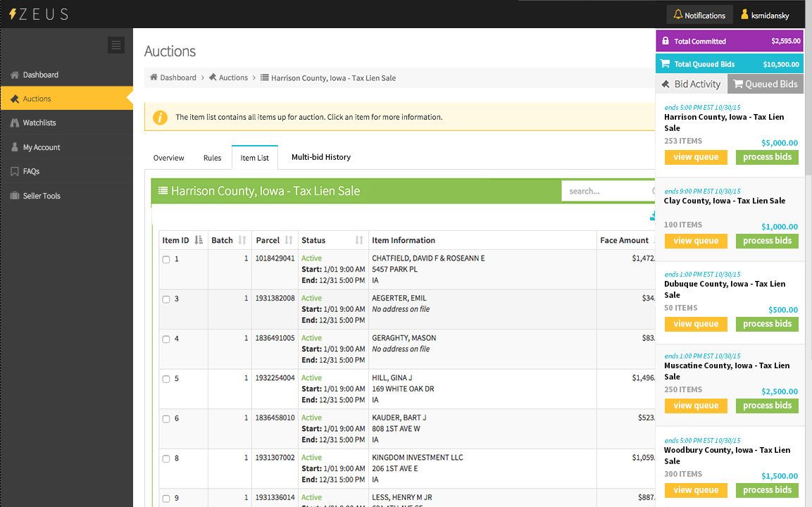
Task: Click the table search input field
Action: (x=608, y=191)
